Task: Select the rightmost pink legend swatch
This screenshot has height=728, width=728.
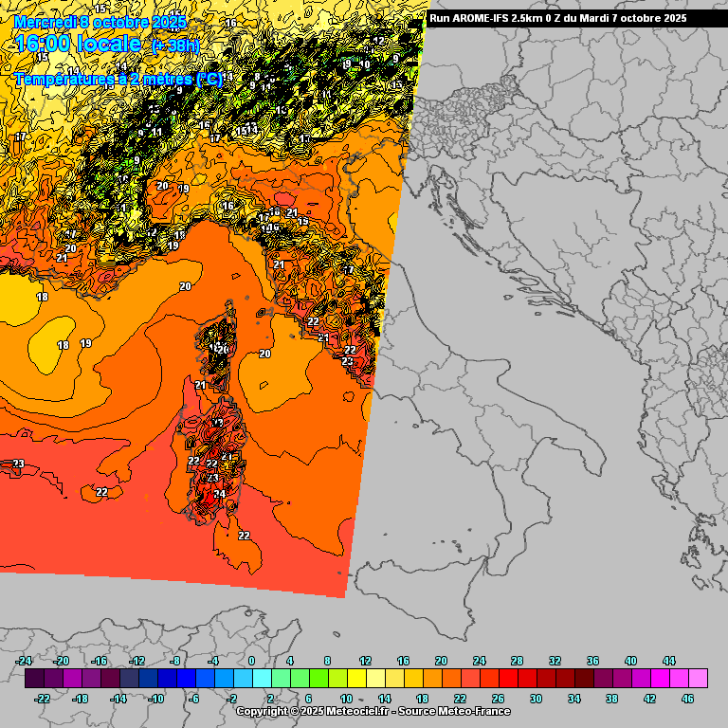Action: [698, 679]
